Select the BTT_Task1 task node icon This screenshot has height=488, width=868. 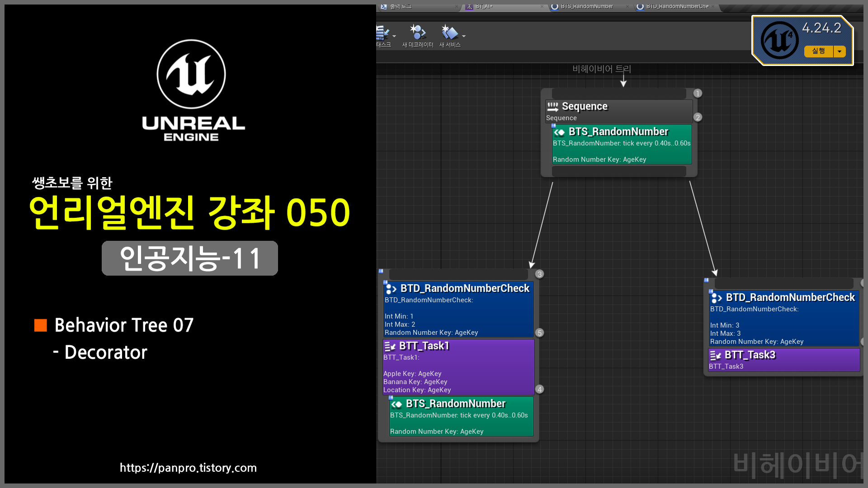click(x=390, y=347)
